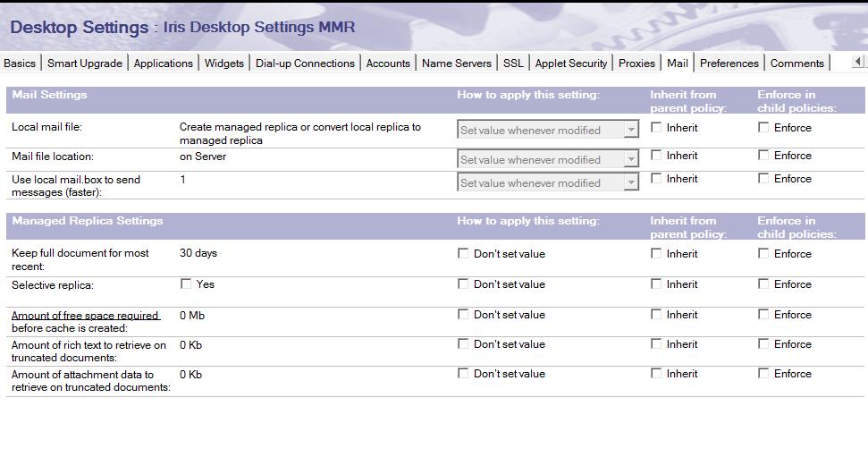Click the 0 Kb rich text value

[x=191, y=344]
